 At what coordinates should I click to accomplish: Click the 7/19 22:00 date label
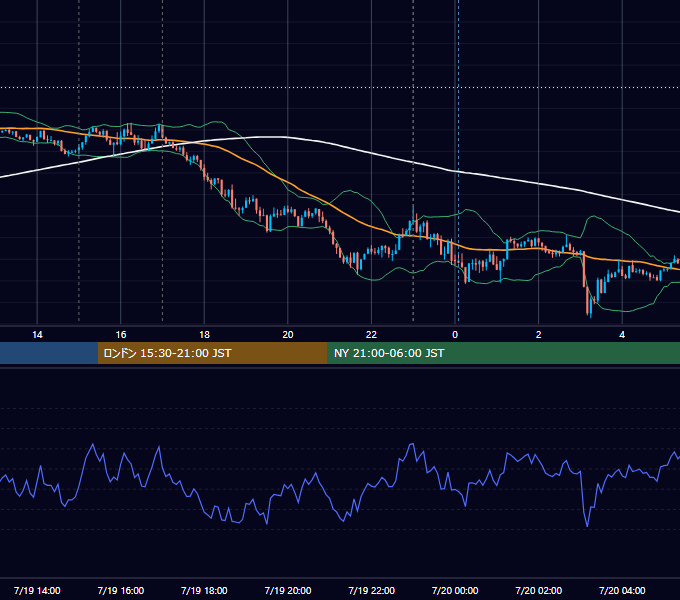[371, 590]
